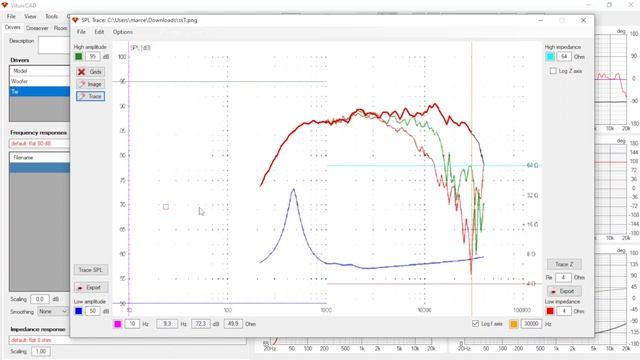Image resolution: width=640 pixels, height=360 pixels.
Task: Toggle the Log Z axis checkbox
Action: [553, 71]
